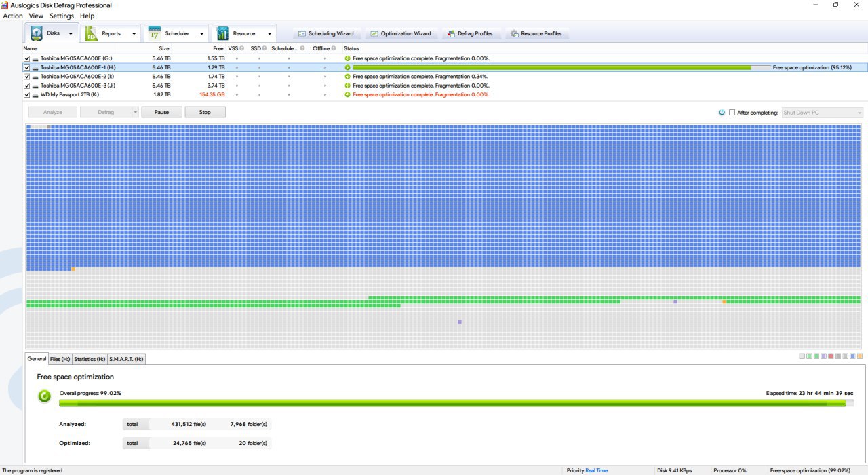Open the Reports tab dropdown arrow
The image size is (868, 475).
point(134,33)
